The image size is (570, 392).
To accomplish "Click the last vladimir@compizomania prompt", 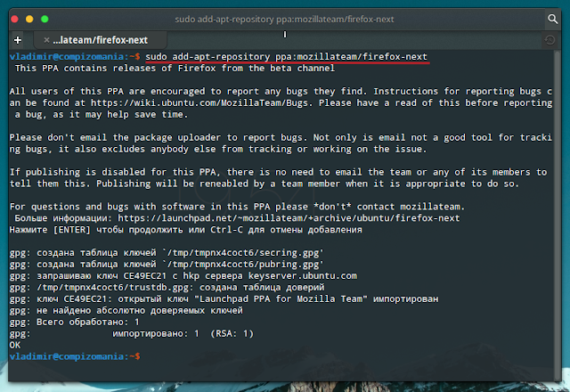I will coord(75,356).
